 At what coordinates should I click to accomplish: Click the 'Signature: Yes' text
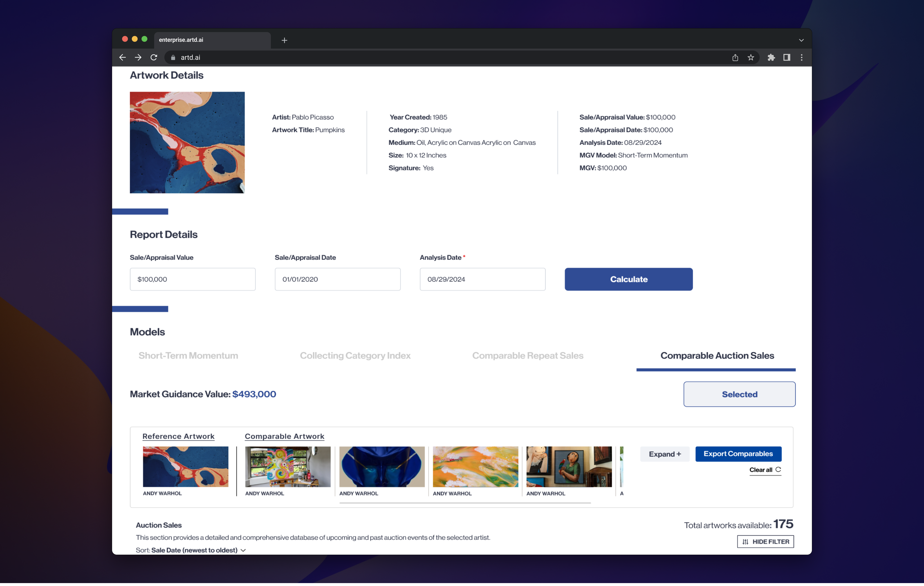(x=411, y=168)
